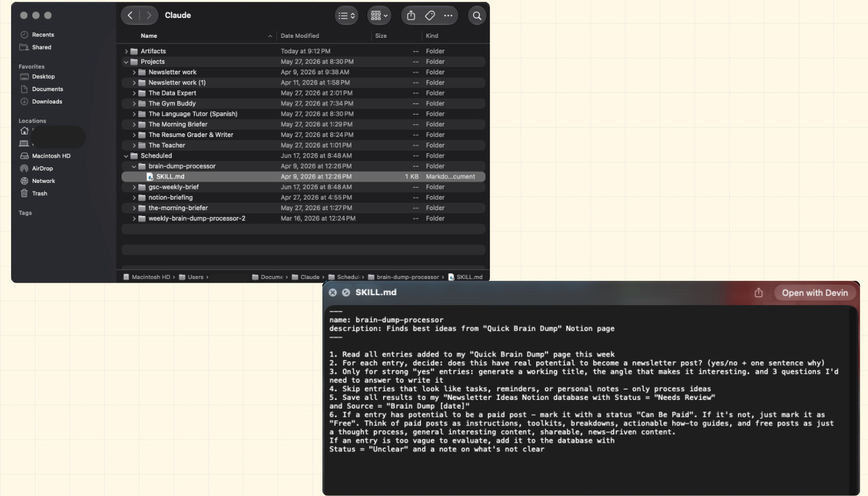Viewport: 868px width, 496px height.
Task: Click the circle icon next to preview close button
Action: pos(346,293)
